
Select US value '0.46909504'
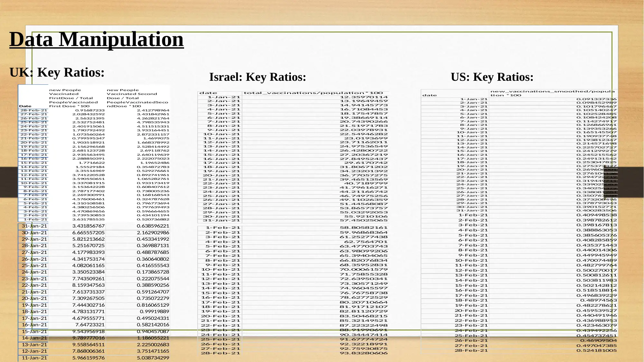point(599,340)
